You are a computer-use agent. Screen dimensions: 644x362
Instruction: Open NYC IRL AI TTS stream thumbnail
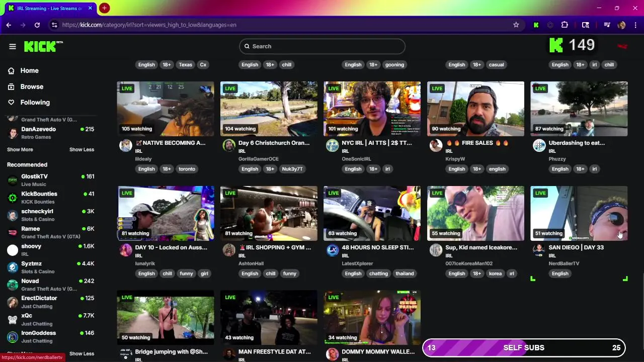pyautogui.click(x=372, y=109)
